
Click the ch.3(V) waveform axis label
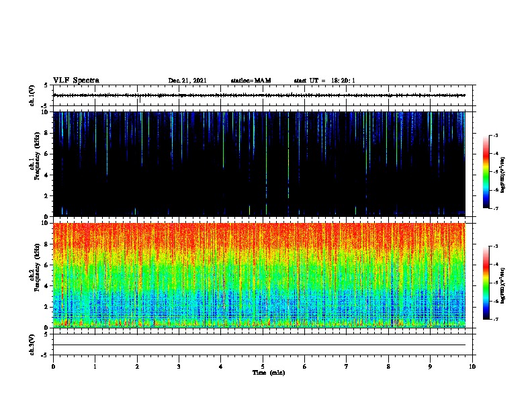point(32,345)
